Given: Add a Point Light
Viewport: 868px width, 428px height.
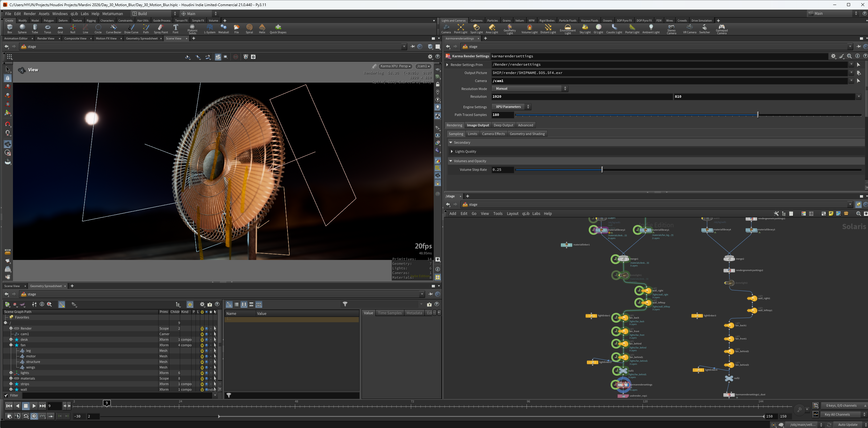Looking at the screenshot, I should [x=461, y=29].
